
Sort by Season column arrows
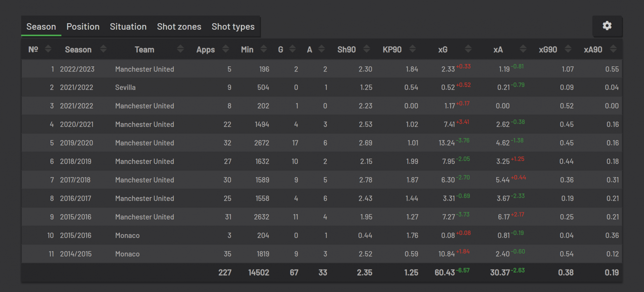coord(103,49)
